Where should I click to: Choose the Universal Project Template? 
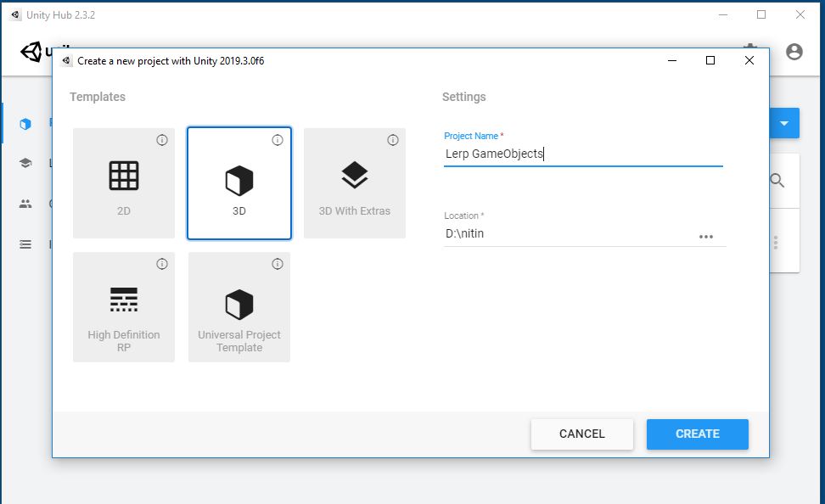pyautogui.click(x=239, y=307)
